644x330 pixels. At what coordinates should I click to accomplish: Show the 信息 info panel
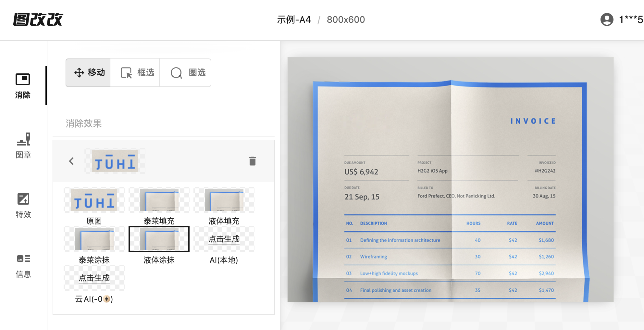point(23,265)
